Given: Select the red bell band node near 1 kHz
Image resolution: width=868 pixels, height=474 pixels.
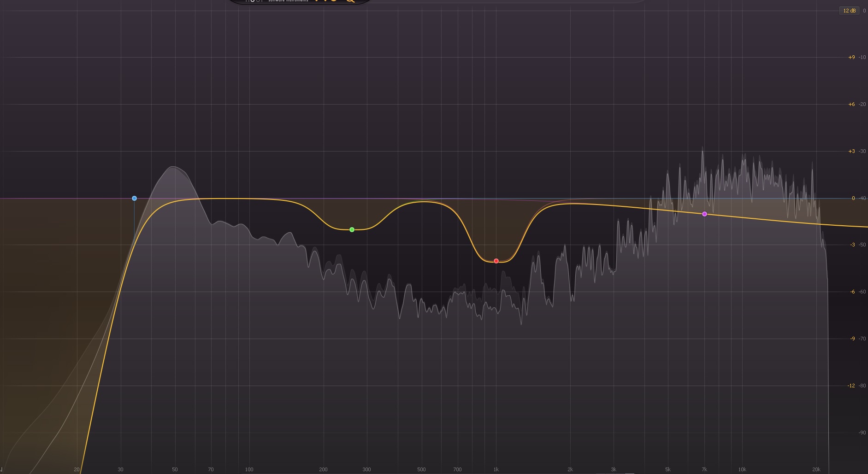Looking at the screenshot, I should click(496, 260).
